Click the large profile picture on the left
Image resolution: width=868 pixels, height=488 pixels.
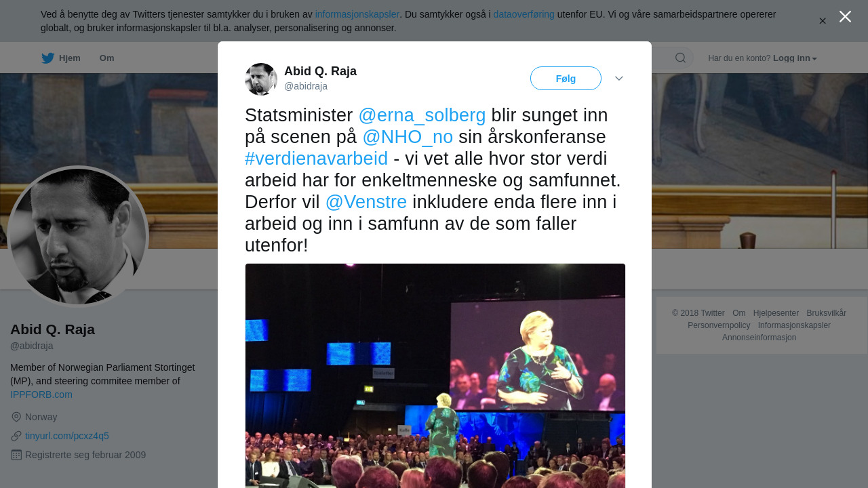pyautogui.click(x=77, y=237)
